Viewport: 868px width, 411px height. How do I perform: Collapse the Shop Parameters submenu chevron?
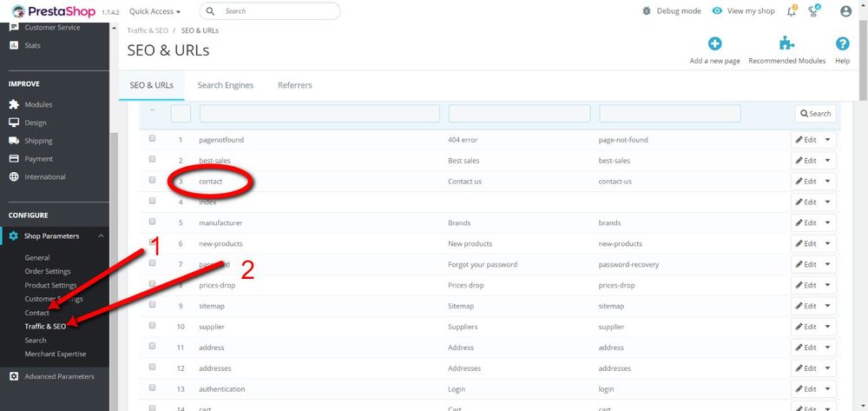[x=101, y=236]
